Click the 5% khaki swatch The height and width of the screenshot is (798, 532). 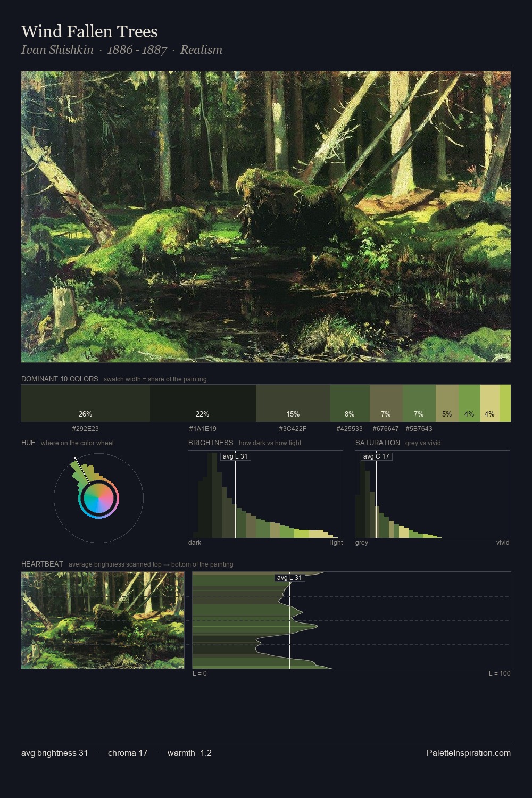(x=447, y=403)
